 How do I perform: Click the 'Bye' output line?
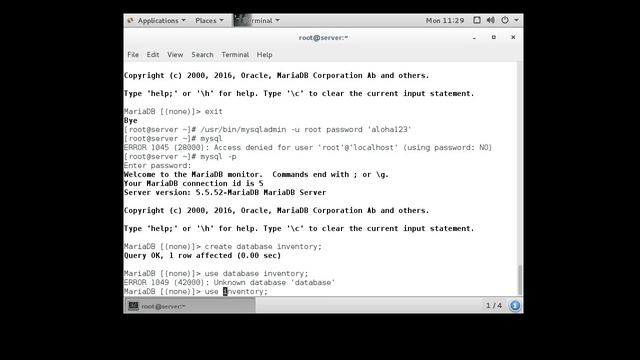[131, 120]
